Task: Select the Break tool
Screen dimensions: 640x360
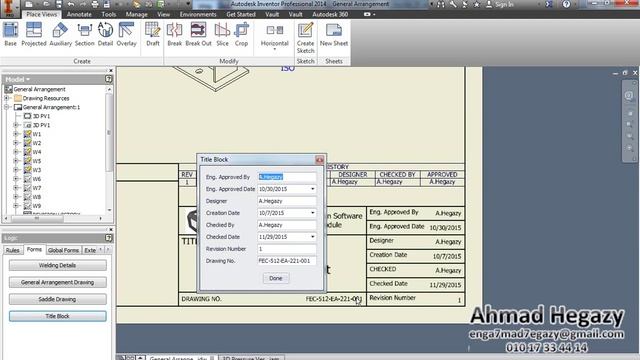Action: [174, 34]
